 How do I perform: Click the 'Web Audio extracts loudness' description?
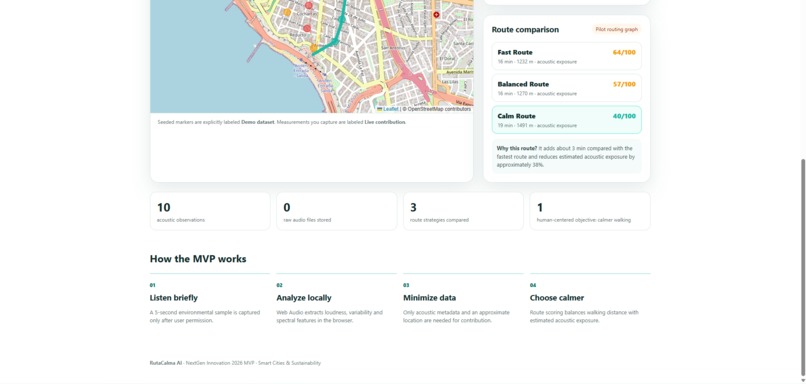pyautogui.click(x=329, y=316)
